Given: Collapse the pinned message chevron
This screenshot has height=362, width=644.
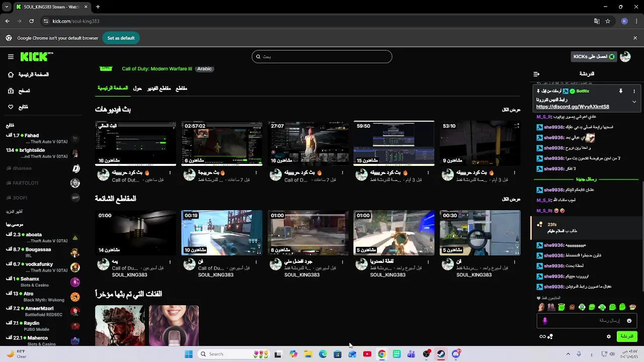Looking at the screenshot, I should [x=634, y=102].
